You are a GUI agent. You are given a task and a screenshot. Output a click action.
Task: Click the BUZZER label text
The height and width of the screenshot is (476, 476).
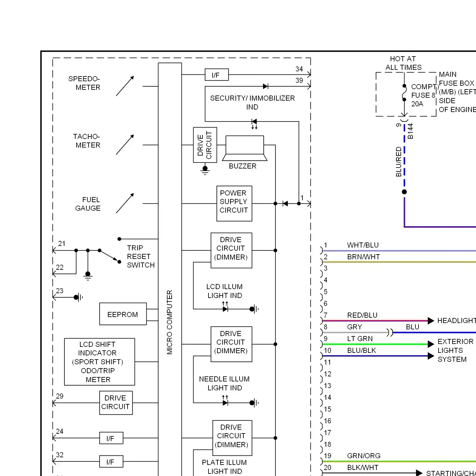click(243, 166)
